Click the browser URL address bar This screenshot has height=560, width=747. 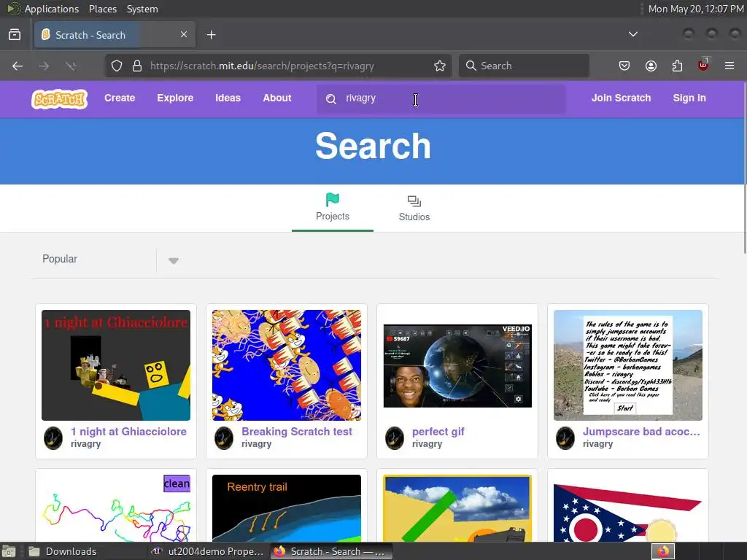(x=276, y=66)
